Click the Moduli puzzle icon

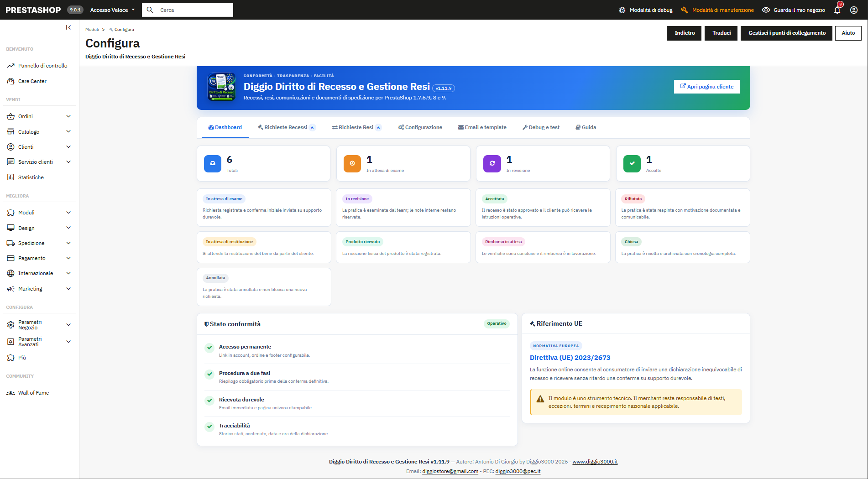click(10, 213)
